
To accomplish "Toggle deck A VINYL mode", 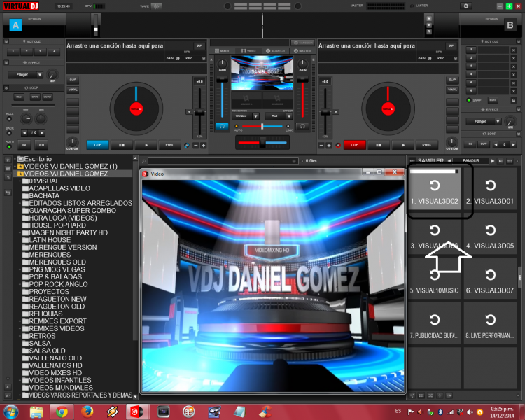I will pos(73,90).
